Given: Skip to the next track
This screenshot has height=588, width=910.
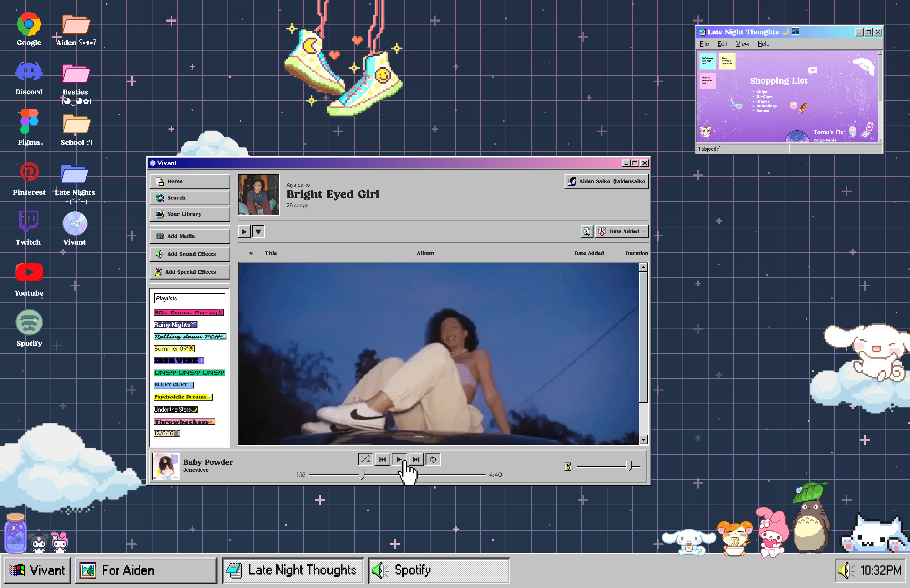Looking at the screenshot, I should click(416, 459).
